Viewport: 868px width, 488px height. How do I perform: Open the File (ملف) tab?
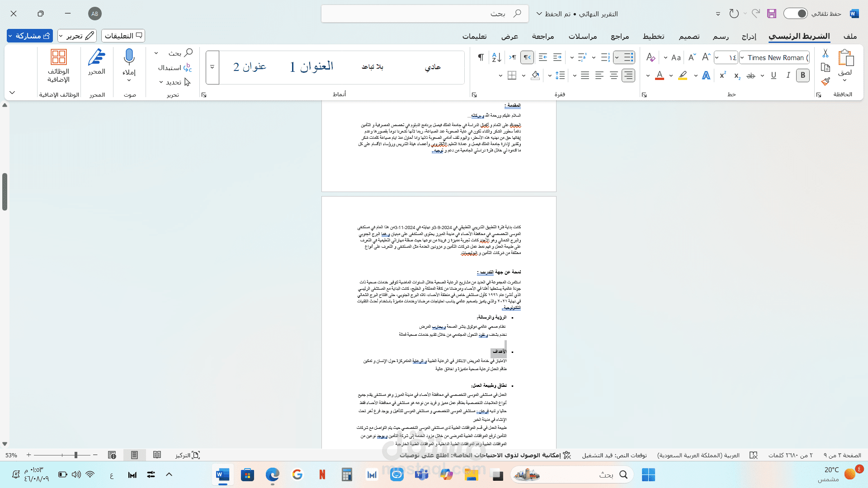850,36
